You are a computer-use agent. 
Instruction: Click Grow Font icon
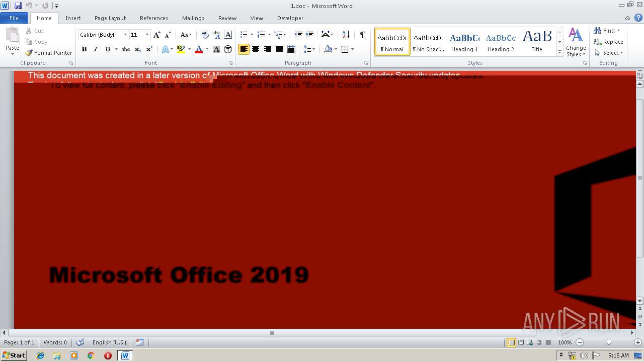point(157,35)
